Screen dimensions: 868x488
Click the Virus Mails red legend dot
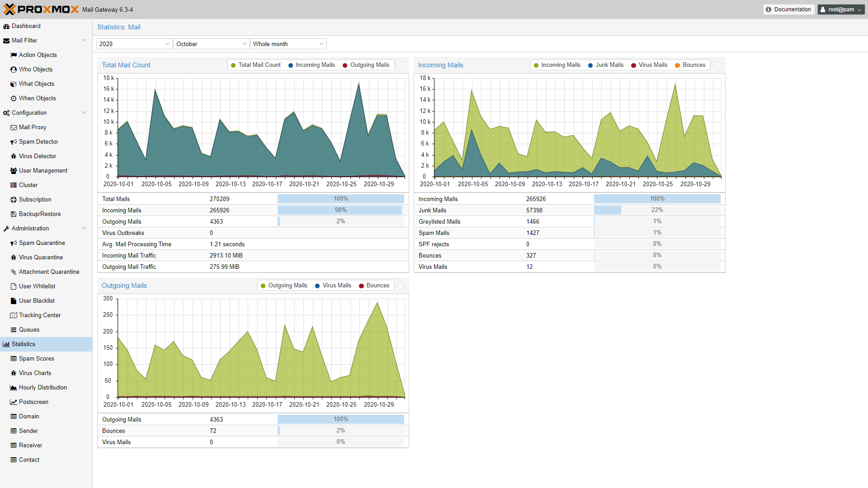[x=634, y=66]
